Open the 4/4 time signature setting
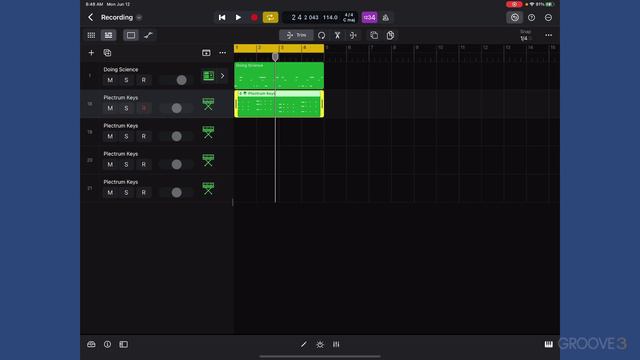 [349, 15]
